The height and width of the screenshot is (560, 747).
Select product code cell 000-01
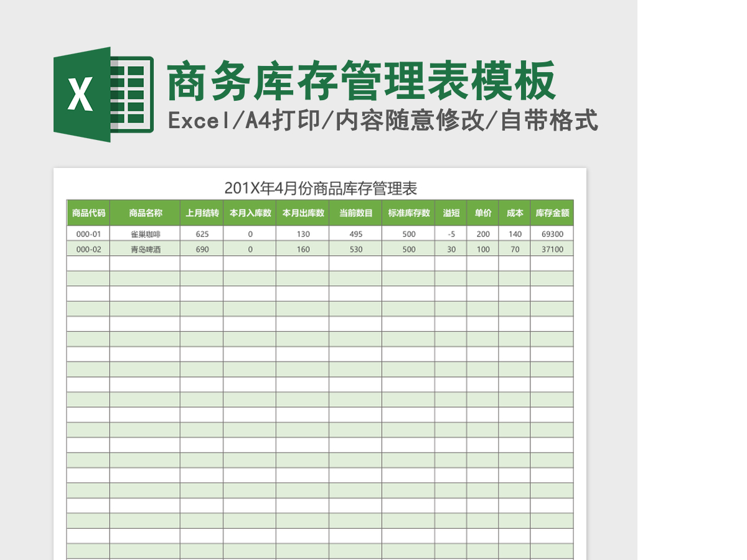click(88, 234)
